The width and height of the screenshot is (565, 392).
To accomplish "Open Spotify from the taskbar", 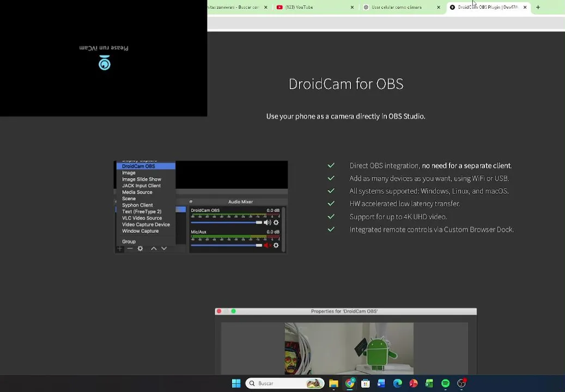I will click(445, 383).
